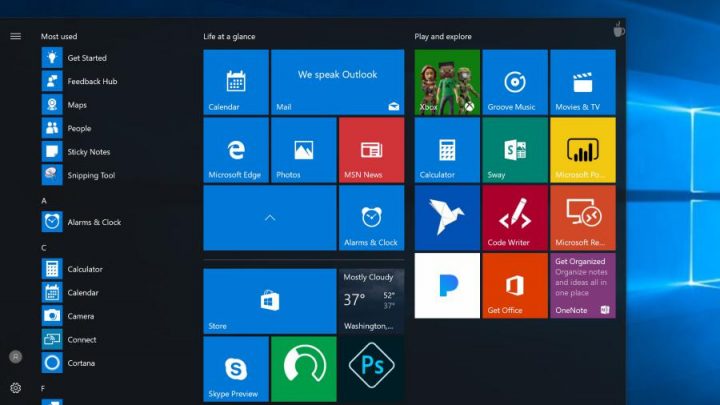Jump using the letter A header
The height and width of the screenshot is (405, 720).
click(x=44, y=201)
